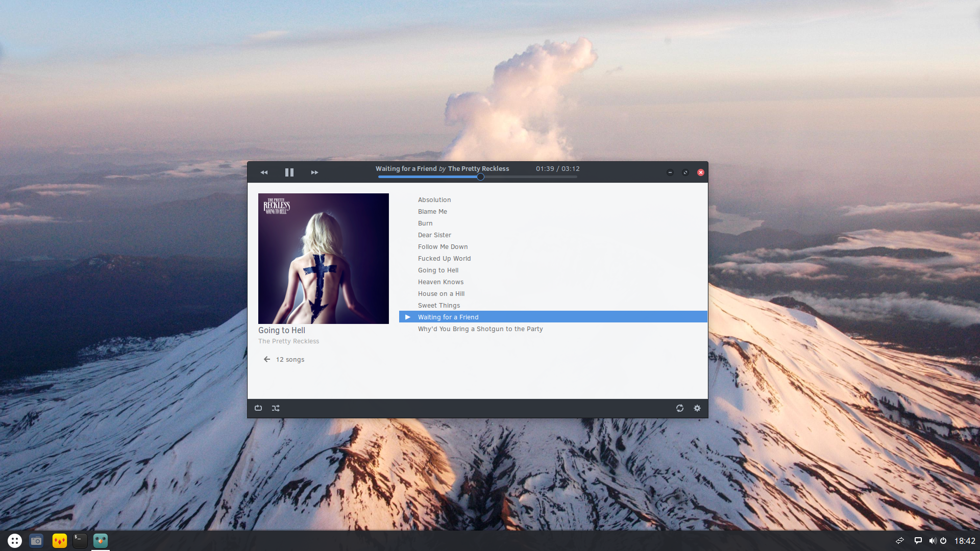Play the song Sweet Things
This screenshot has height=551, width=980.
click(x=439, y=306)
